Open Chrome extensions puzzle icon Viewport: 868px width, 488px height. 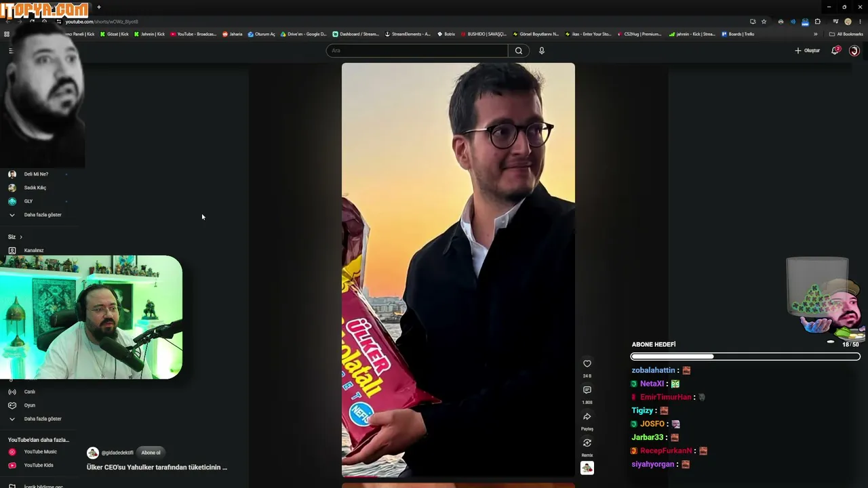click(817, 22)
